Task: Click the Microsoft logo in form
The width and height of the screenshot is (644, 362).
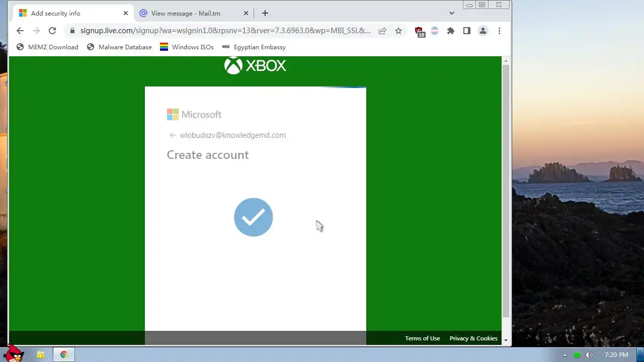Action: tap(194, 115)
